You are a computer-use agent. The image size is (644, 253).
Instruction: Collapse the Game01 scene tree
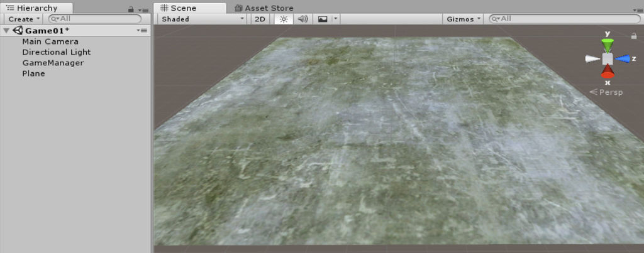(x=6, y=31)
